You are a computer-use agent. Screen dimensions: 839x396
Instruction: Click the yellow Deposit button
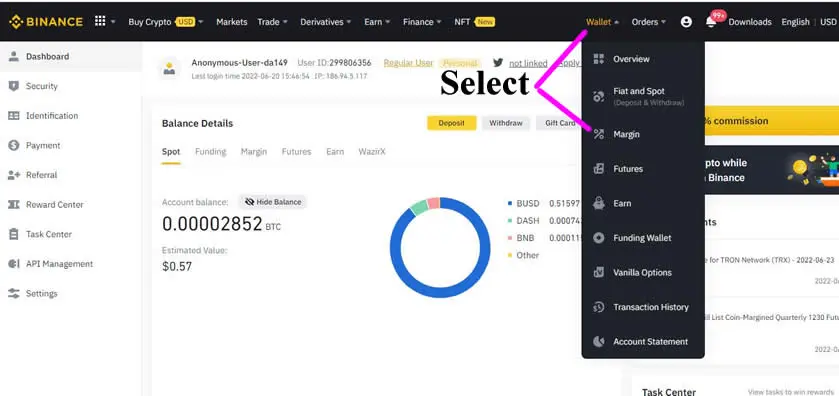pyautogui.click(x=452, y=123)
